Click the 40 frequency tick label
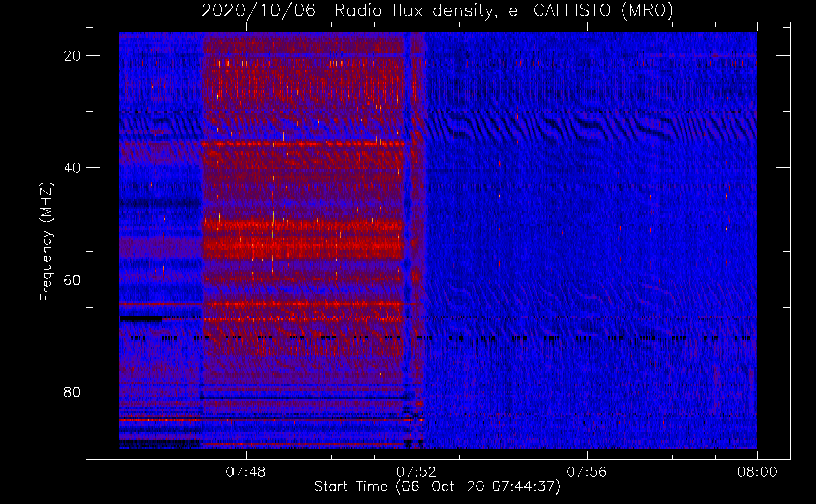Viewport: 816px width, 504px height. (73, 168)
